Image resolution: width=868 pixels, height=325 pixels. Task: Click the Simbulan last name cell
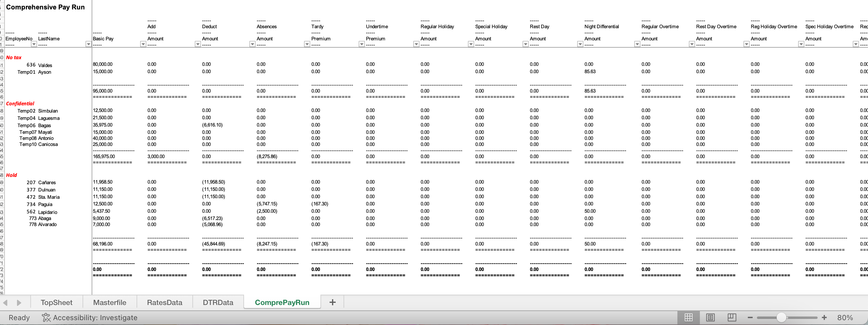pyautogui.click(x=48, y=111)
